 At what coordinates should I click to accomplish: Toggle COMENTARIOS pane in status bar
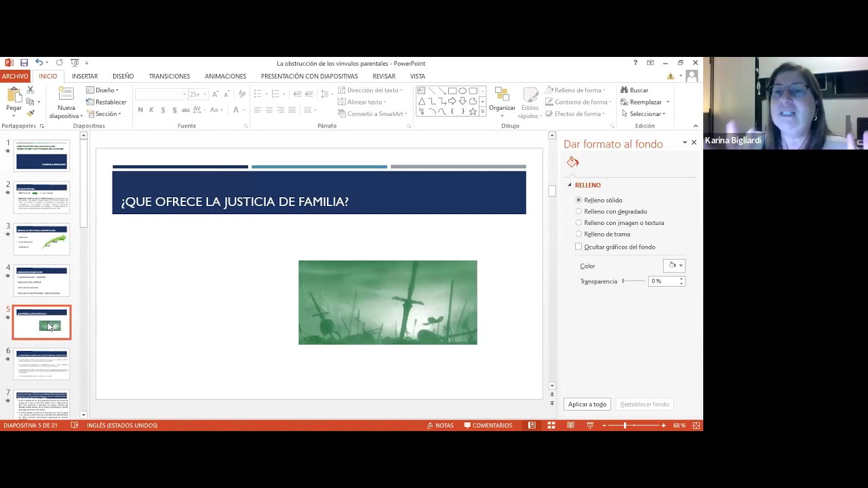coord(488,426)
